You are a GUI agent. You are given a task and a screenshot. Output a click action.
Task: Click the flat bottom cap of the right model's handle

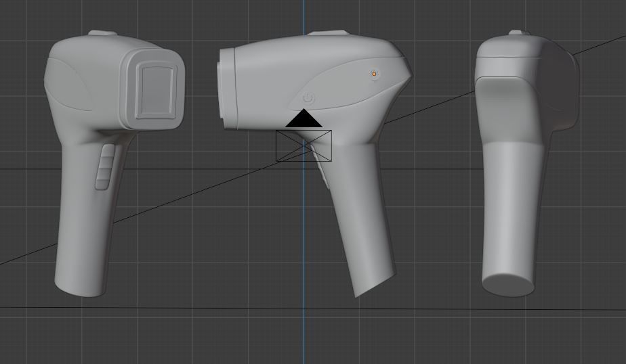[508, 285]
